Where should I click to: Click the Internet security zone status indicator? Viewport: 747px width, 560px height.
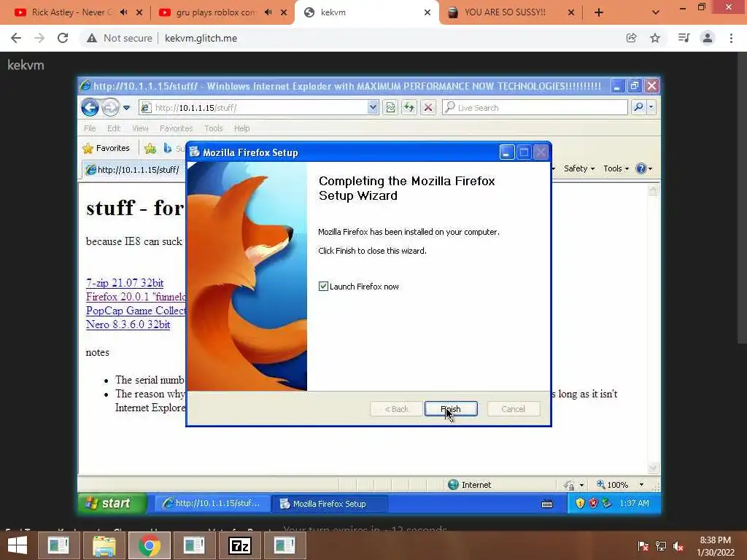470,485
